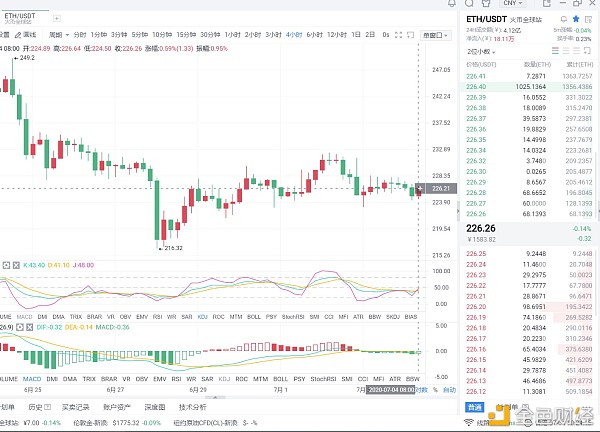Open the search icon in the title bar
This screenshot has width=600, height=432.
pyautogui.click(x=469, y=3)
